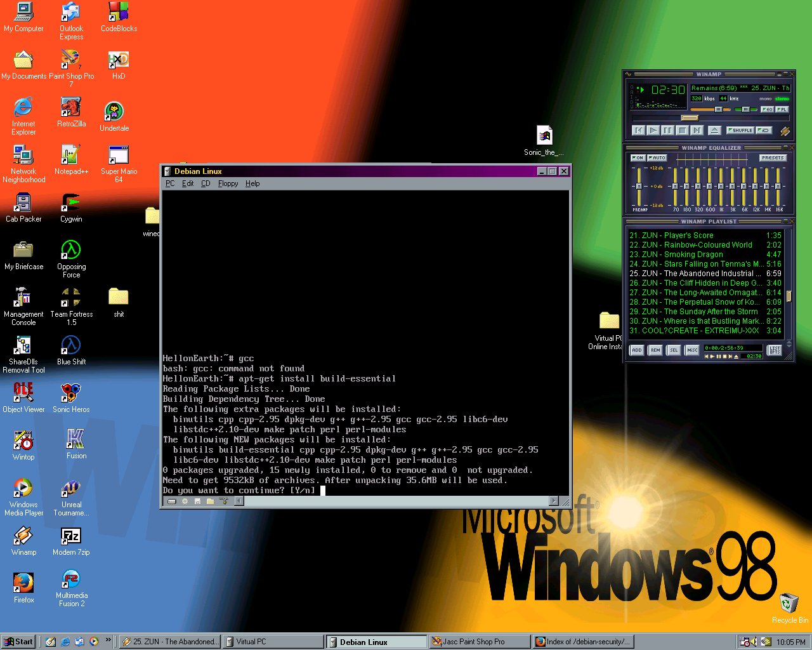Launch the Opposing Force shortcut

[71, 259]
